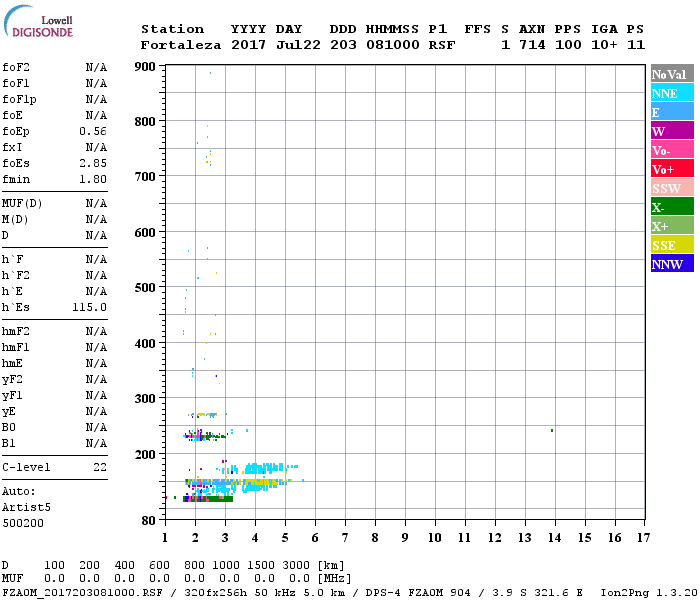Screen dimensions: 700x600
Task: Click the 900 km height axis label
Action: click(x=145, y=67)
